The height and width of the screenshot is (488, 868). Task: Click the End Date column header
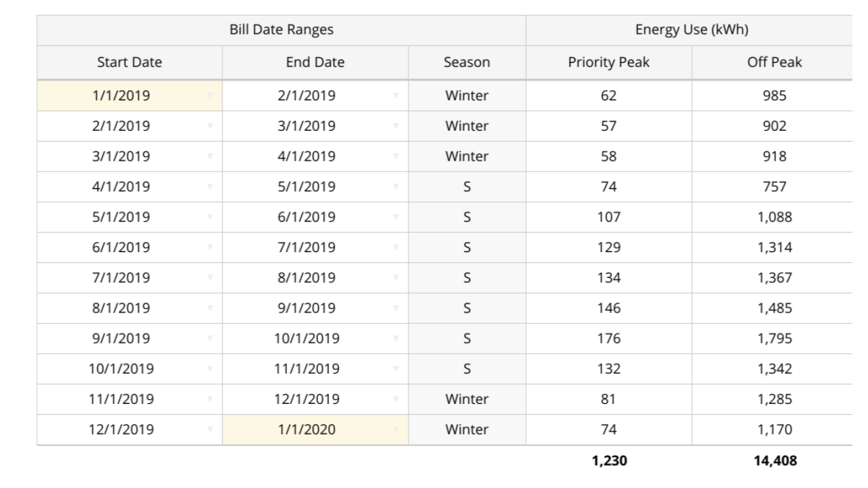pyautogui.click(x=315, y=63)
